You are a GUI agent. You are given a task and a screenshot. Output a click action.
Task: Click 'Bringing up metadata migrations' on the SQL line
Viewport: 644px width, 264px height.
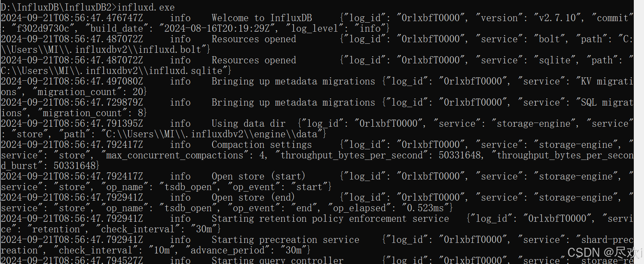point(294,102)
